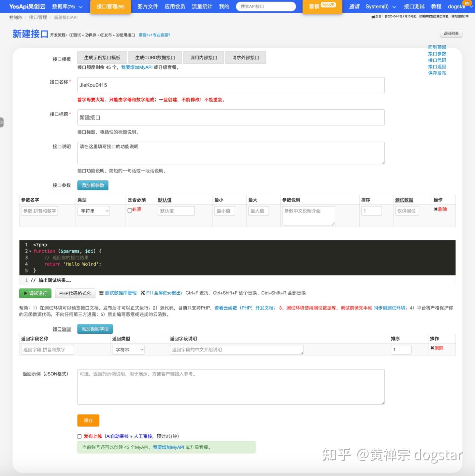Click the 返回列表 button
This screenshot has width=475, height=476.
[451, 33]
